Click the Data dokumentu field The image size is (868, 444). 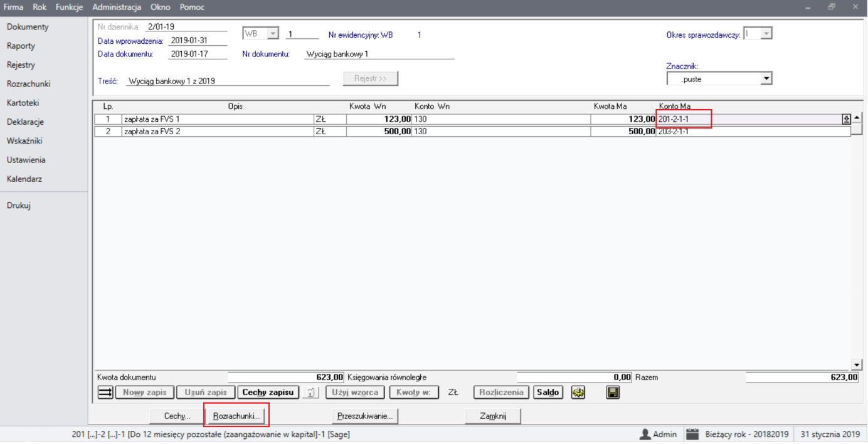(x=198, y=54)
